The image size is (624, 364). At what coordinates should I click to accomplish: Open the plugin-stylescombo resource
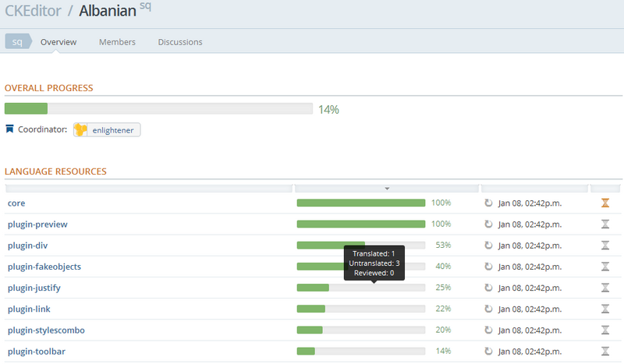click(x=46, y=330)
